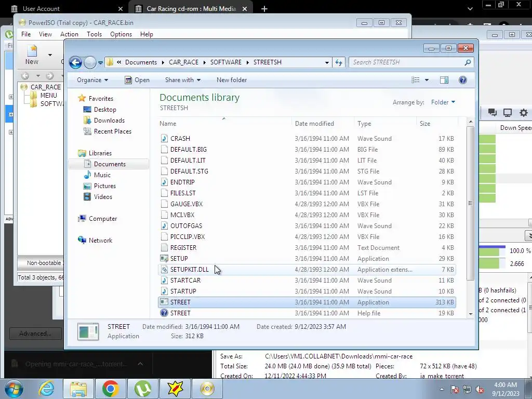Select Recent Places in Favorites
This screenshot has width=532, height=399.
(x=112, y=131)
